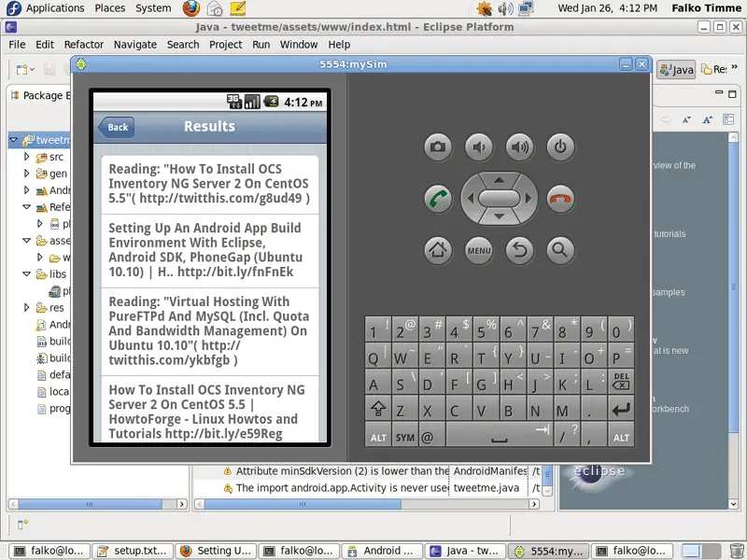The width and height of the screenshot is (747, 560).
Task: Click the enlarge font icon in Welcome view
Action: coord(708,119)
